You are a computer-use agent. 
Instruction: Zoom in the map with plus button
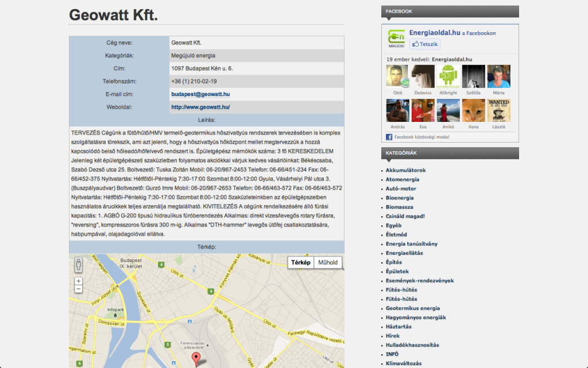79,281
